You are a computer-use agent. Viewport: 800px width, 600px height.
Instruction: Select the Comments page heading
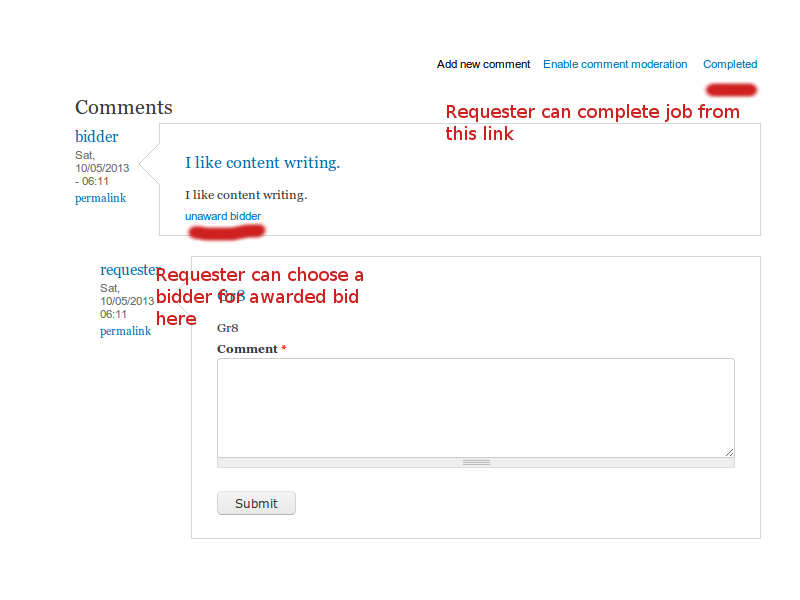pos(124,107)
